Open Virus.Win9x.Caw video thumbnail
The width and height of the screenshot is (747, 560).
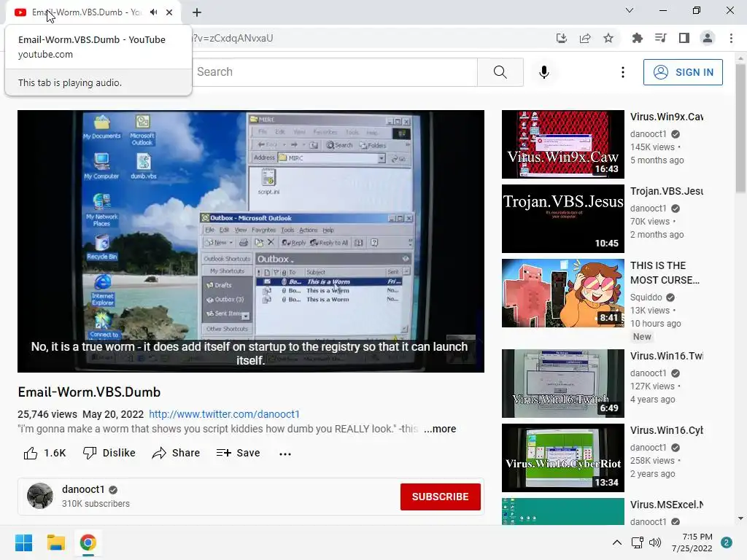pyautogui.click(x=562, y=144)
